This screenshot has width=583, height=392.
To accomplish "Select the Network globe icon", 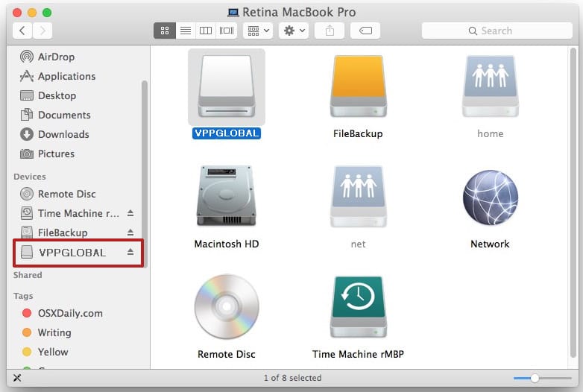I will pos(490,197).
